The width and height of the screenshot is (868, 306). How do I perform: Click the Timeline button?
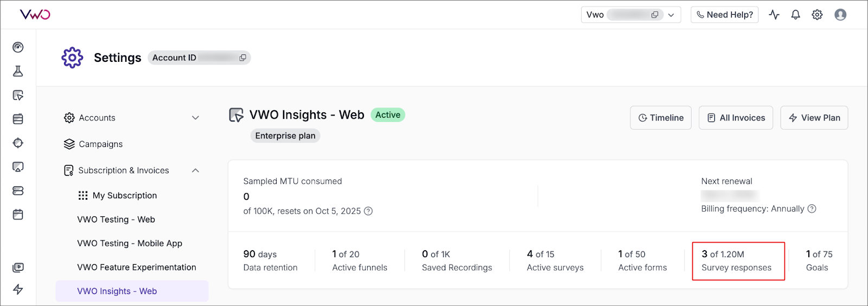click(660, 118)
